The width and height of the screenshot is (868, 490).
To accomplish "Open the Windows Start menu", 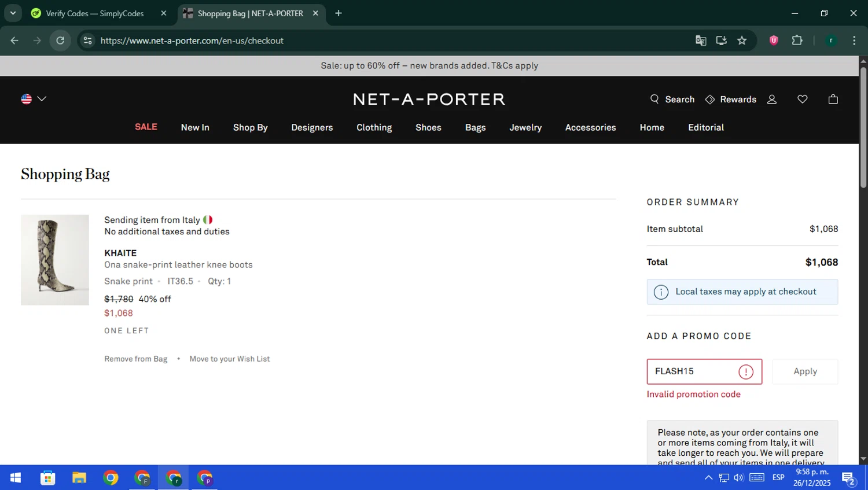I will pyautogui.click(x=16, y=478).
